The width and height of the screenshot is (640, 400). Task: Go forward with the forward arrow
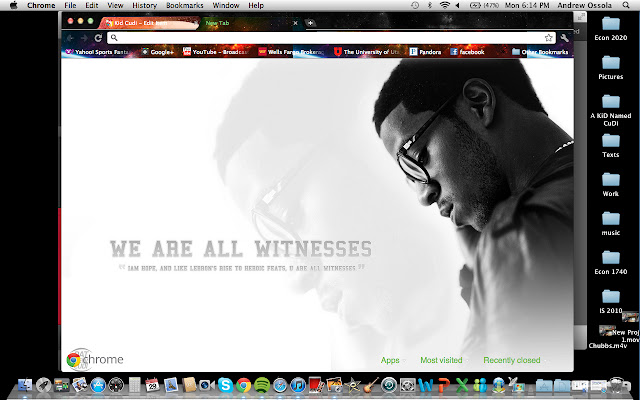[x=84, y=38]
